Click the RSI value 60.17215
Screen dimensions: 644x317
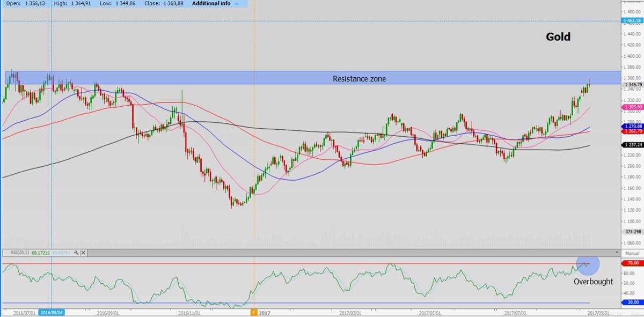pos(40,253)
